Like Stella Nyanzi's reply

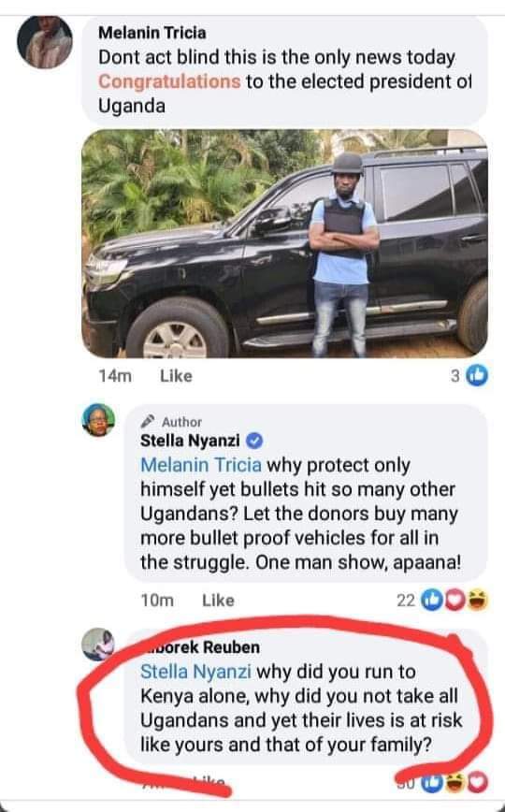click(x=218, y=601)
